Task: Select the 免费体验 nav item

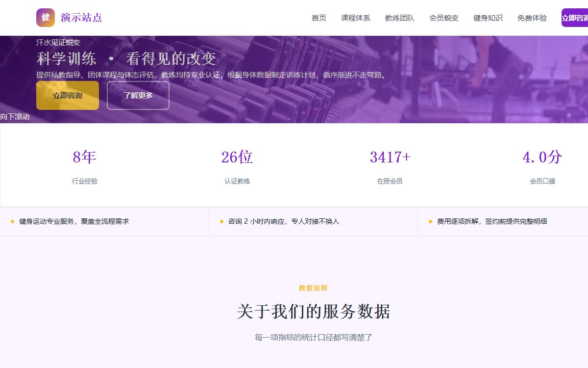Action: (x=532, y=18)
